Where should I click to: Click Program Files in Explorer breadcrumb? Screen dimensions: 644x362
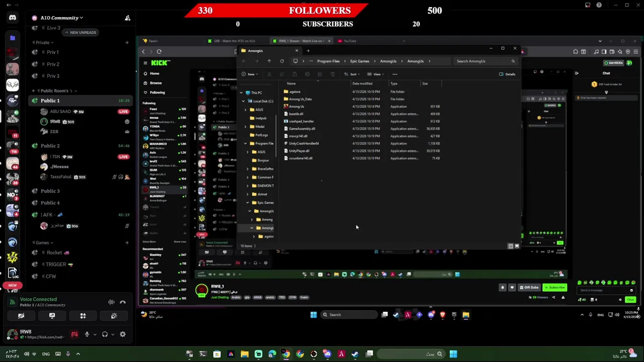[328, 61]
